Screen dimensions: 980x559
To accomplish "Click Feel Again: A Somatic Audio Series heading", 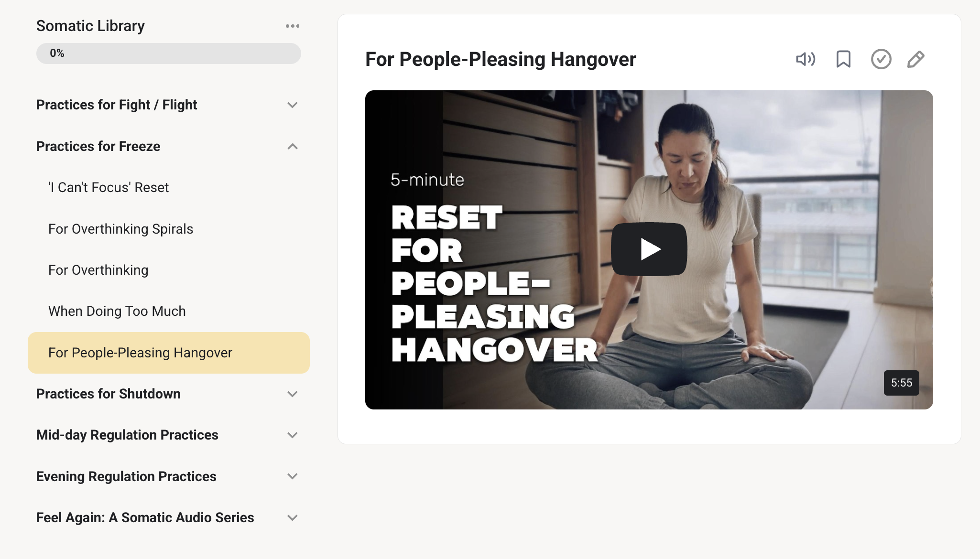I will [145, 517].
